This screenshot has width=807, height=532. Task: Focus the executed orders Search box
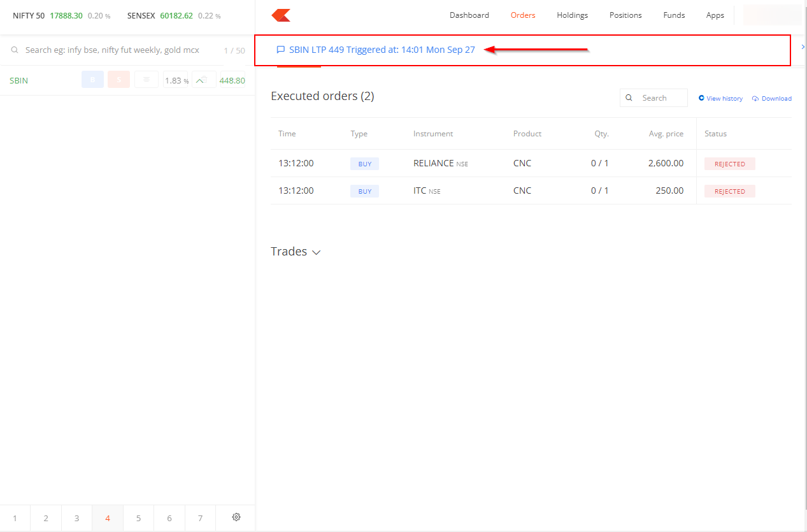point(653,97)
